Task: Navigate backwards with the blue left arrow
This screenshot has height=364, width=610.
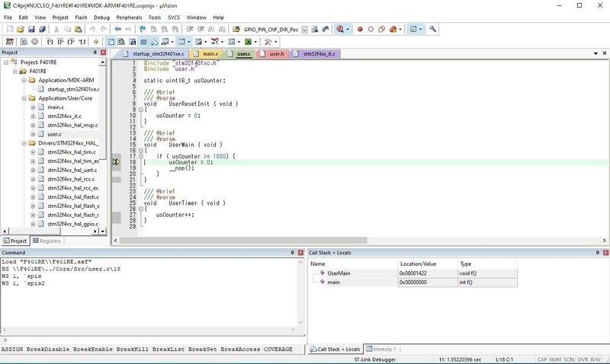Action: 118,29
